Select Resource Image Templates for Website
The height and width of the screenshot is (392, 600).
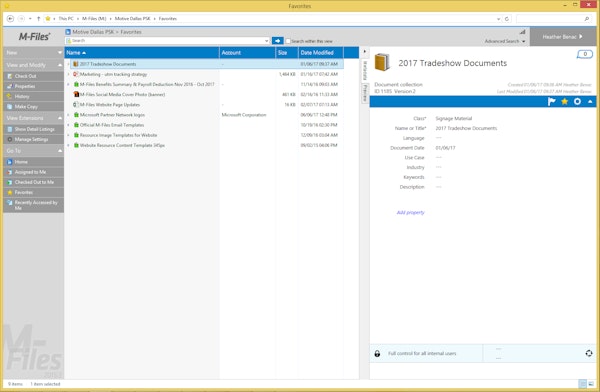[x=118, y=135]
